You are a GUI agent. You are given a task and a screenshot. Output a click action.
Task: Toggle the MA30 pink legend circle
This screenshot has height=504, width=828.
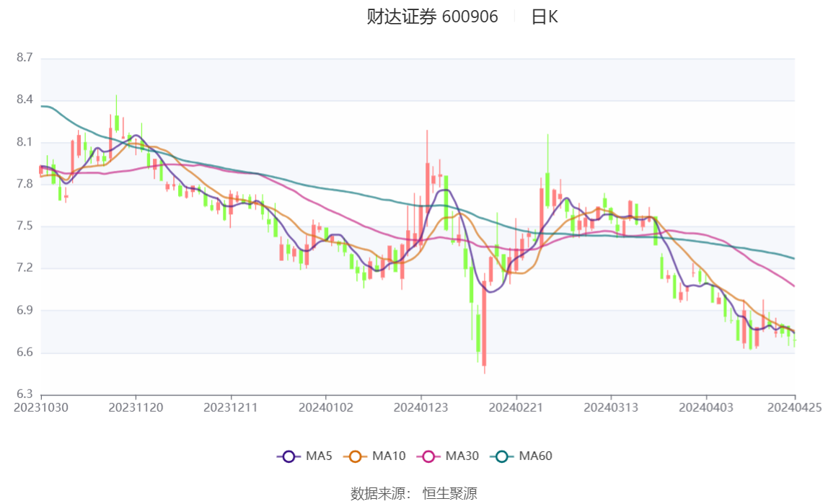[428, 456]
